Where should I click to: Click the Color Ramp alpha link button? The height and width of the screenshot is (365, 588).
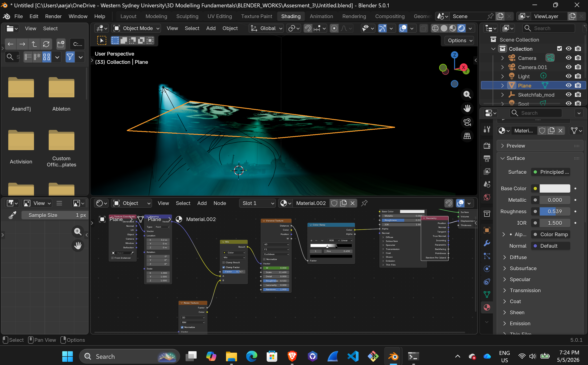[x=551, y=234]
